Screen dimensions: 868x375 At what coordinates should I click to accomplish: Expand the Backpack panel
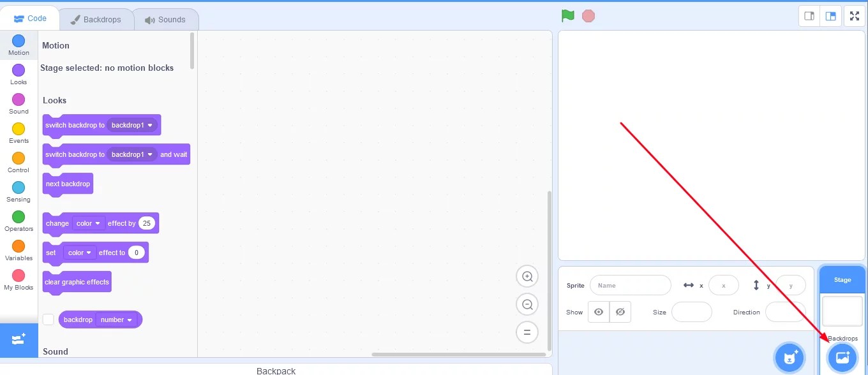[x=276, y=370]
